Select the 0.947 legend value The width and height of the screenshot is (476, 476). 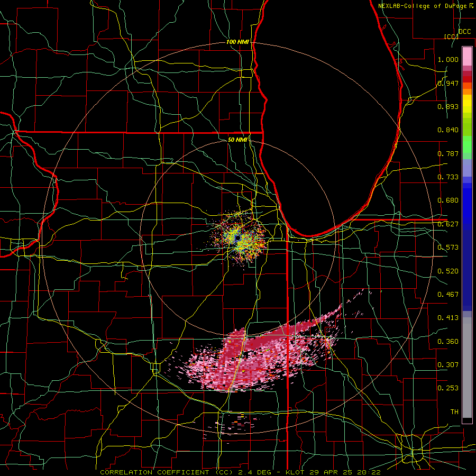click(448, 83)
